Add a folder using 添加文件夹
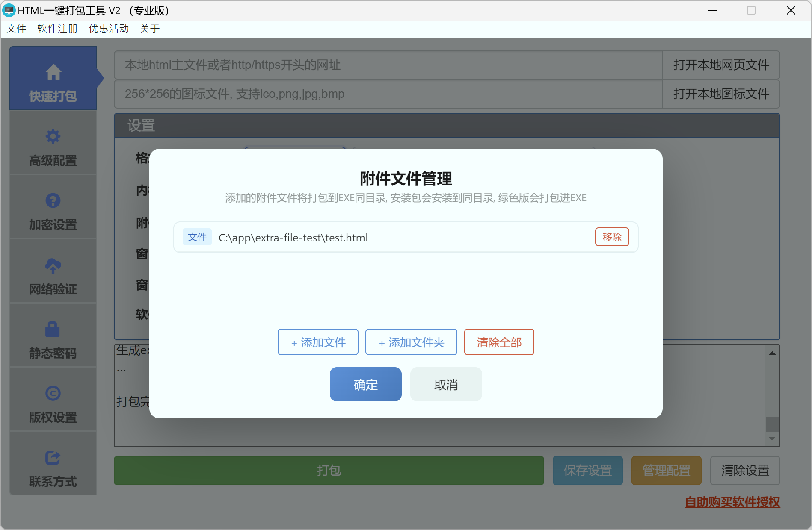Screen dimensions: 812x530 pyautogui.click(x=411, y=342)
